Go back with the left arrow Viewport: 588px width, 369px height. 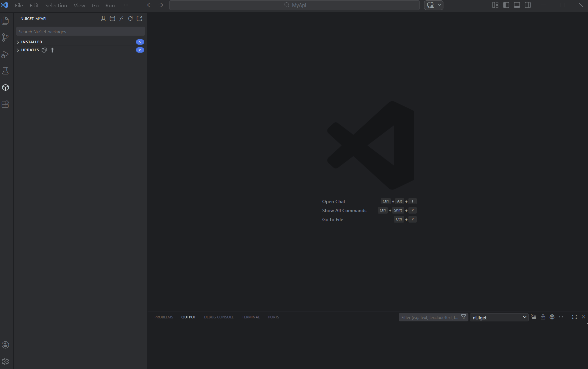150,5
